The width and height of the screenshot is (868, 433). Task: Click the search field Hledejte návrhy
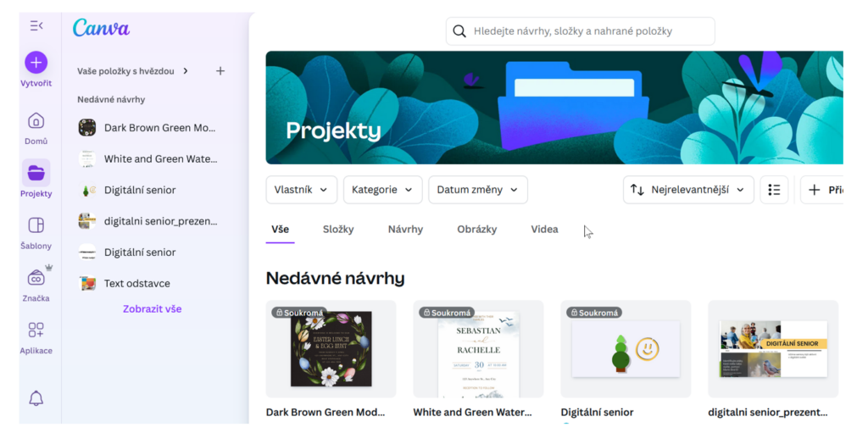tap(580, 31)
